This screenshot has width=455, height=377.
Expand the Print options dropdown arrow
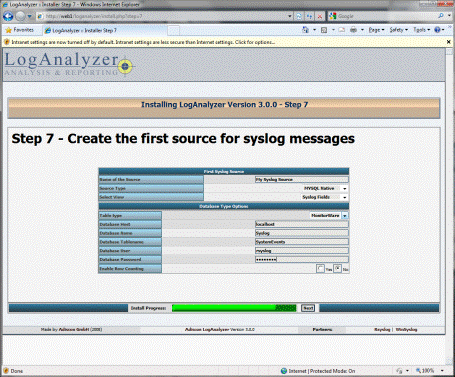[362, 30]
